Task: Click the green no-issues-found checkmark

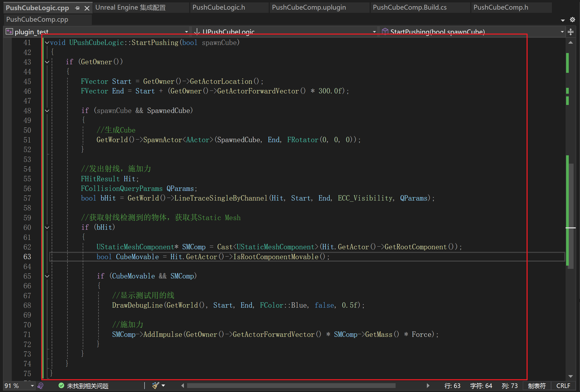Action: coord(61,386)
